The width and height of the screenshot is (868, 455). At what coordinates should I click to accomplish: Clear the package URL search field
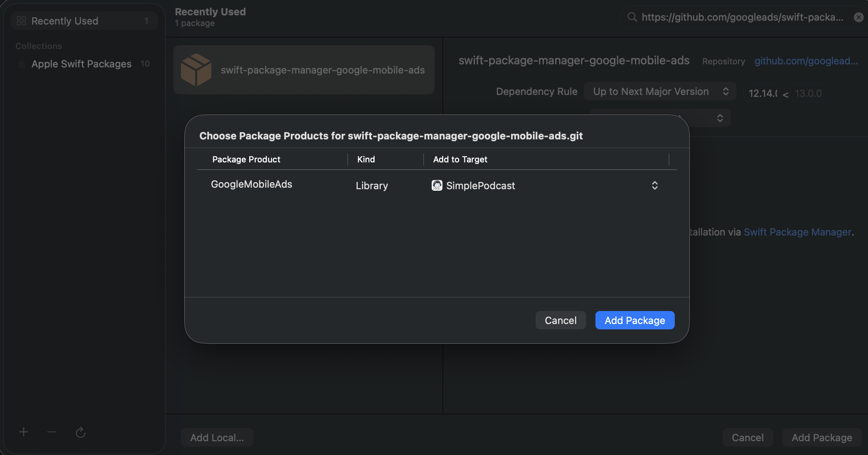858,17
